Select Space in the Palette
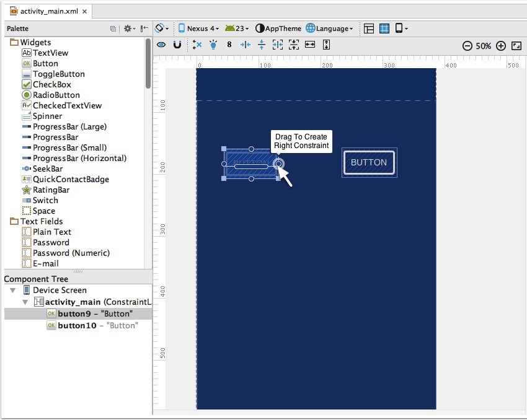The image size is (527, 420). tap(38, 211)
